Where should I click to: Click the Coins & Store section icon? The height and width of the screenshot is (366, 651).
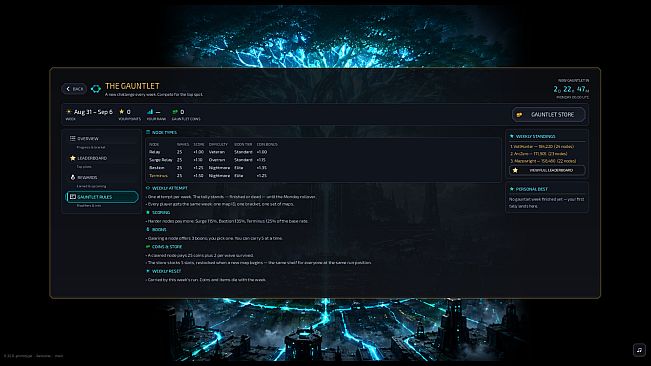click(x=148, y=246)
